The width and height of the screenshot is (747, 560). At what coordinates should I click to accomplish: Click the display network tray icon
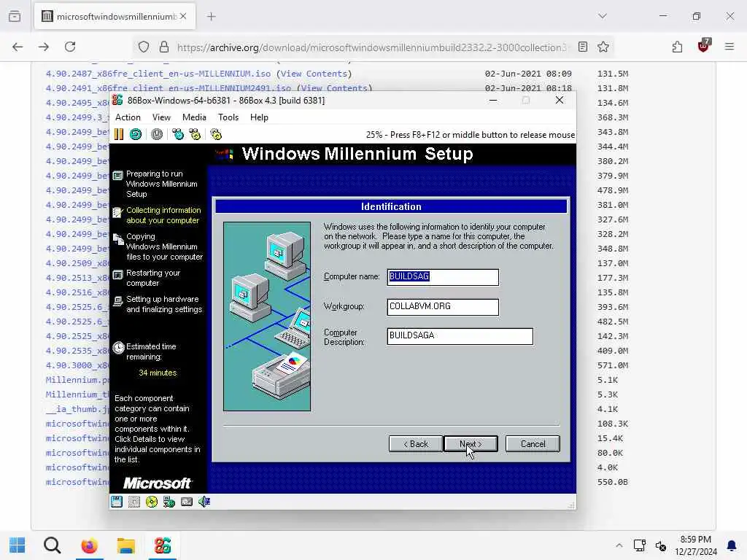pos(639,545)
